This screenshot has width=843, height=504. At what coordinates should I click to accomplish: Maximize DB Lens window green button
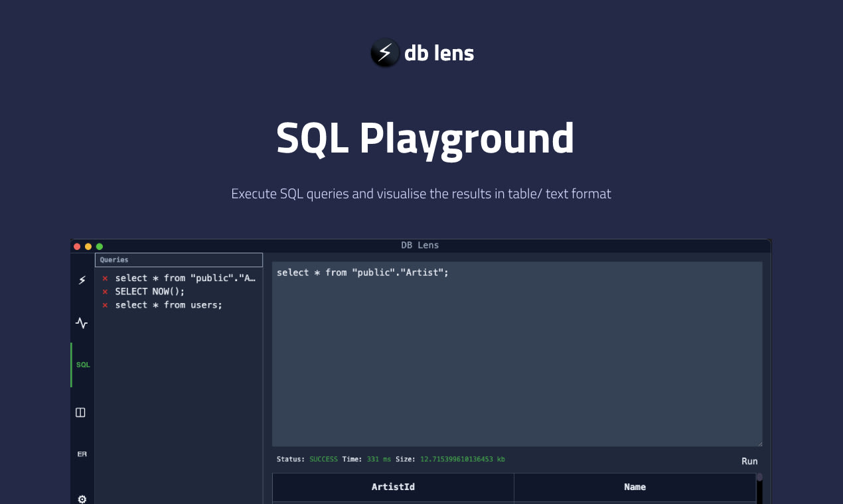pos(100,246)
